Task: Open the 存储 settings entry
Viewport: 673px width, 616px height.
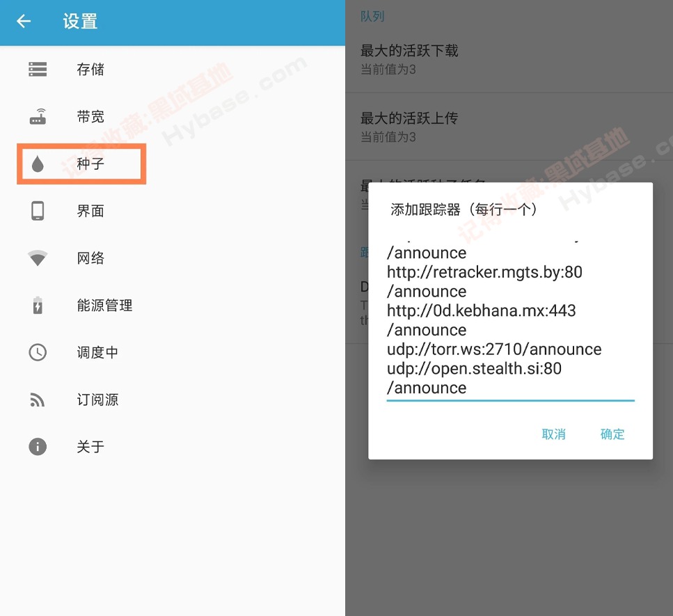Action: [x=90, y=69]
